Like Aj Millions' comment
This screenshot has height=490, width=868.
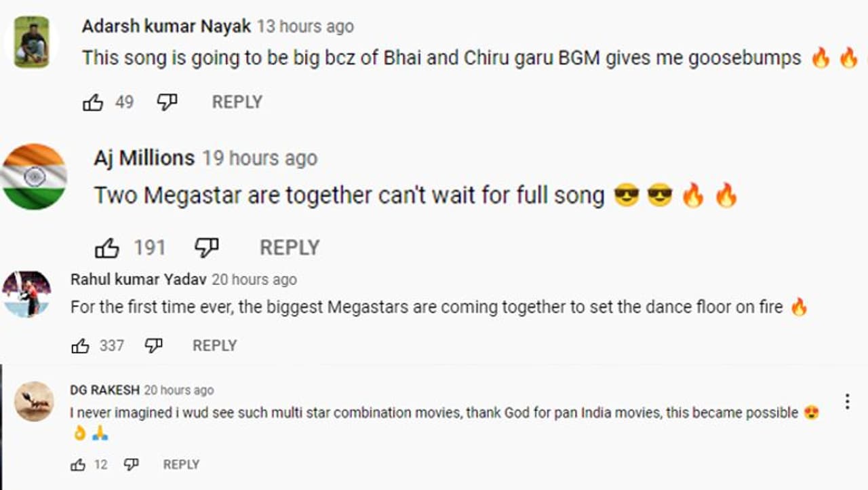point(107,248)
